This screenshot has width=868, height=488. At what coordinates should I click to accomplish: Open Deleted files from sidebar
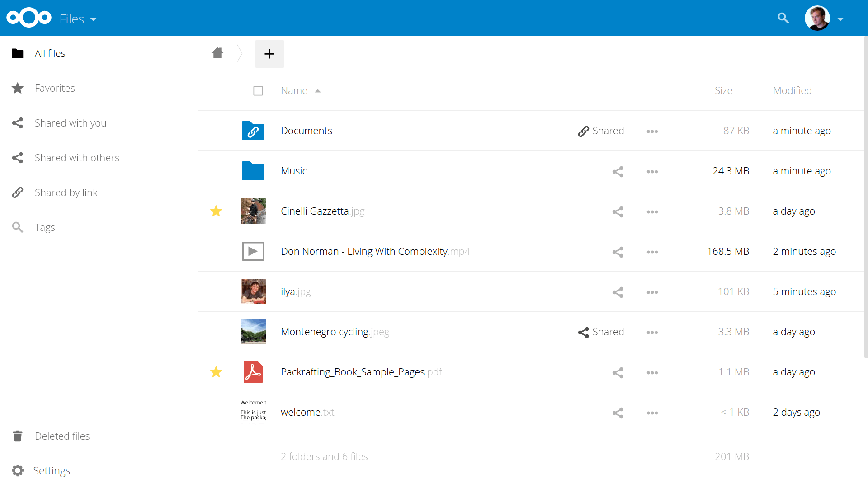[62, 436]
